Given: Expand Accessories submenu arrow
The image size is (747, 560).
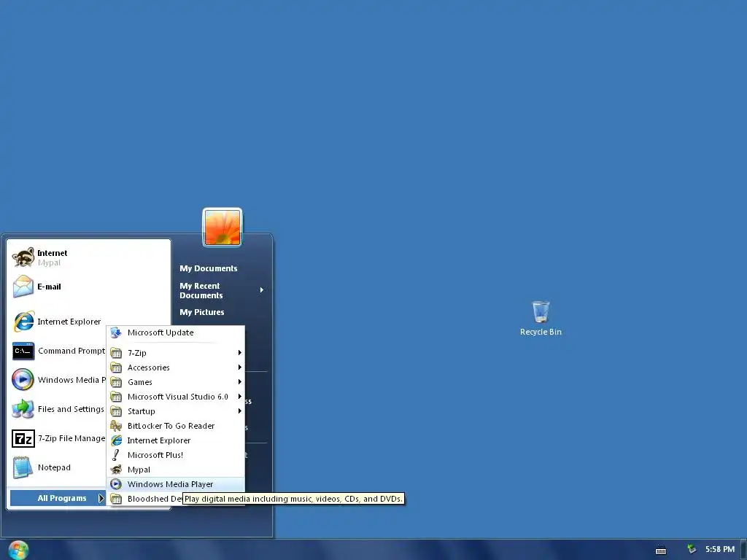Looking at the screenshot, I should click(239, 367).
